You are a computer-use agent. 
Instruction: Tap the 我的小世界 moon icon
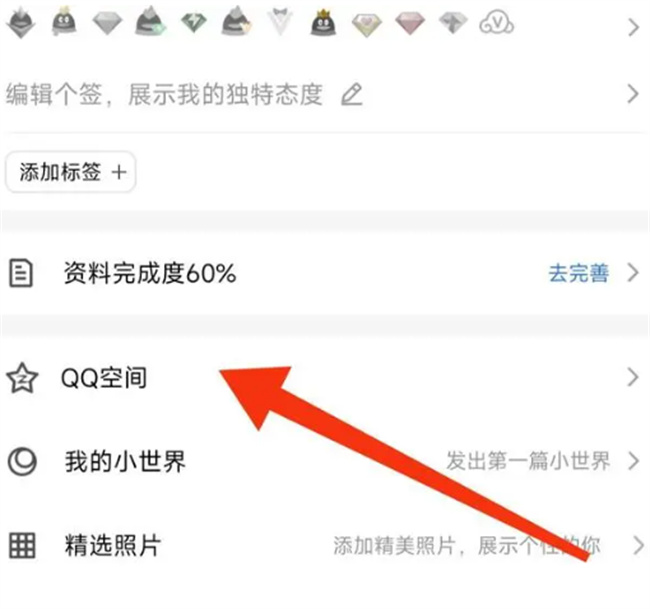pyautogui.click(x=22, y=461)
